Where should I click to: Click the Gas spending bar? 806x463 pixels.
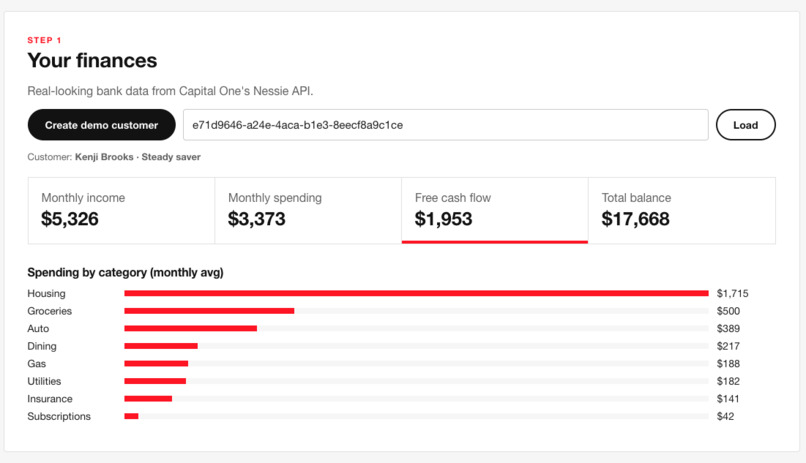click(x=156, y=363)
